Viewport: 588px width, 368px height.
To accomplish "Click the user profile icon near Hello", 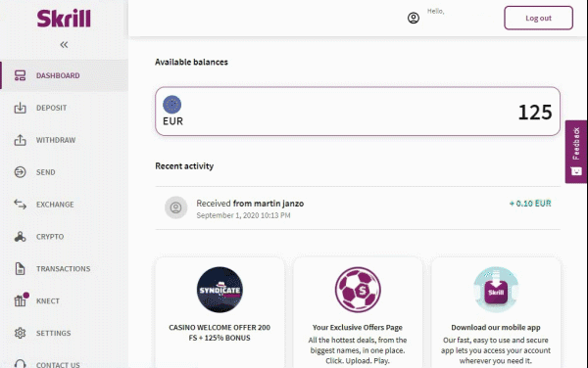I will pyautogui.click(x=414, y=18).
